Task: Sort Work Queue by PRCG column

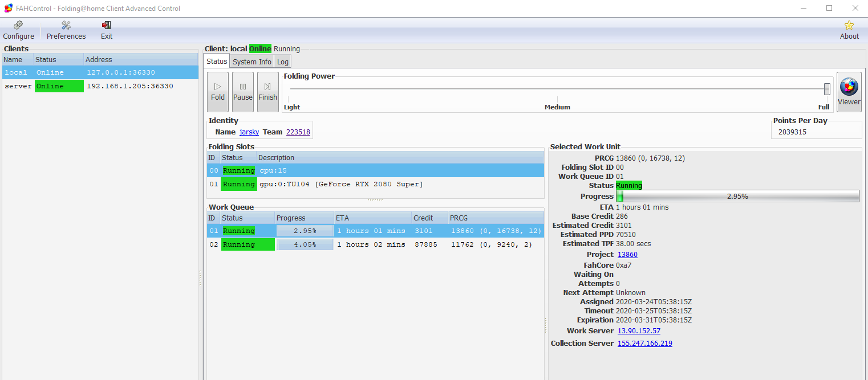Action: [496, 218]
